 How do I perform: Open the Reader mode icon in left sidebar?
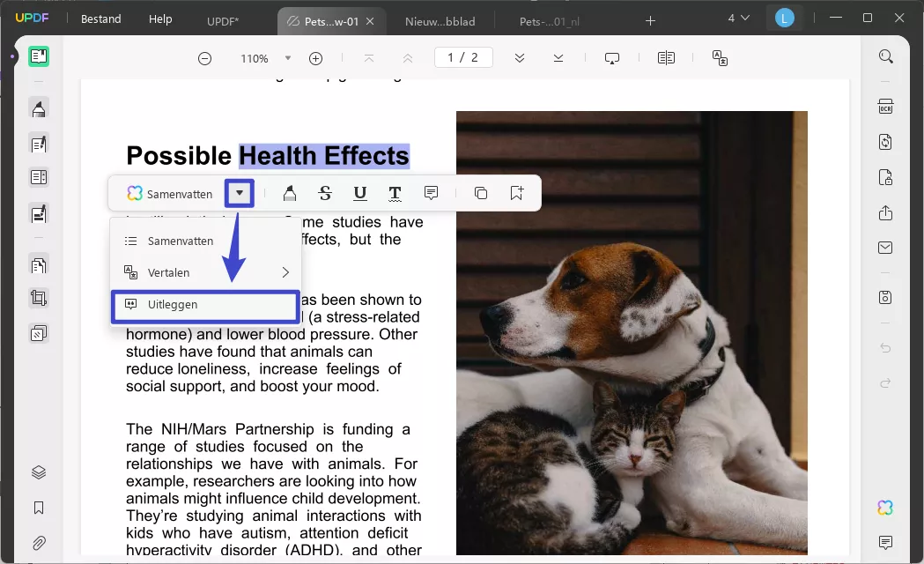[39, 56]
